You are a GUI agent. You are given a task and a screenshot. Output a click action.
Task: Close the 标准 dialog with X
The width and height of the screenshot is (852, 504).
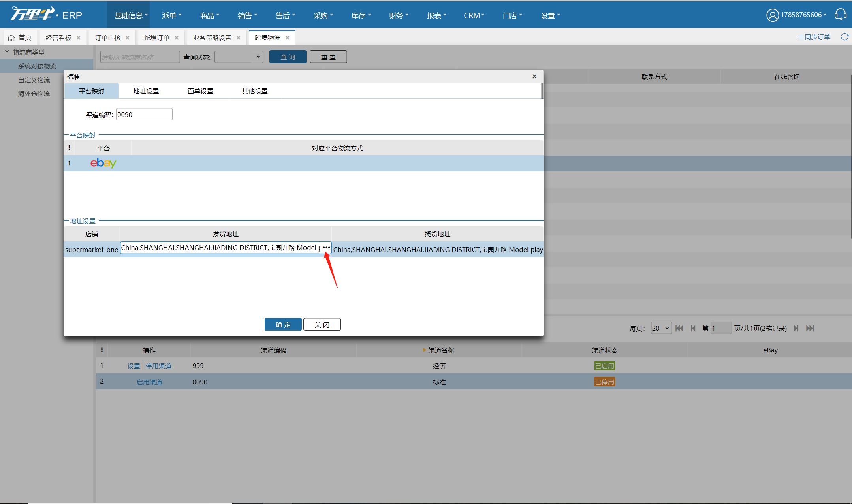point(534,76)
